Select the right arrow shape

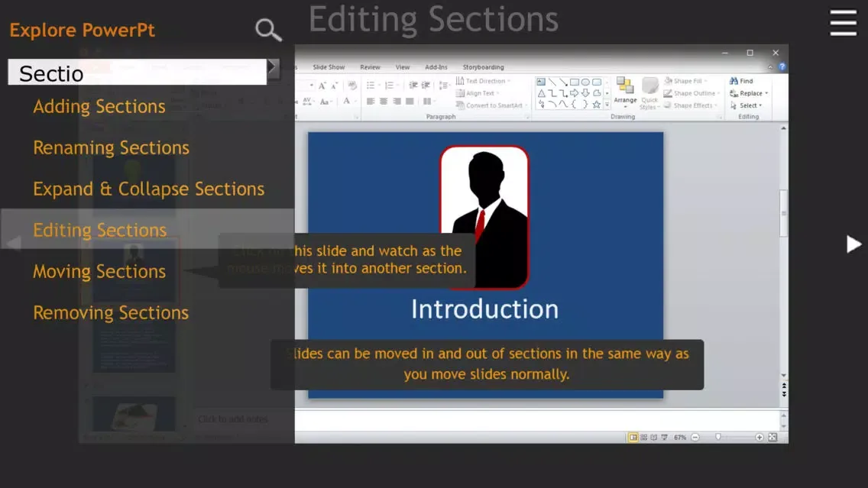coord(574,93)
